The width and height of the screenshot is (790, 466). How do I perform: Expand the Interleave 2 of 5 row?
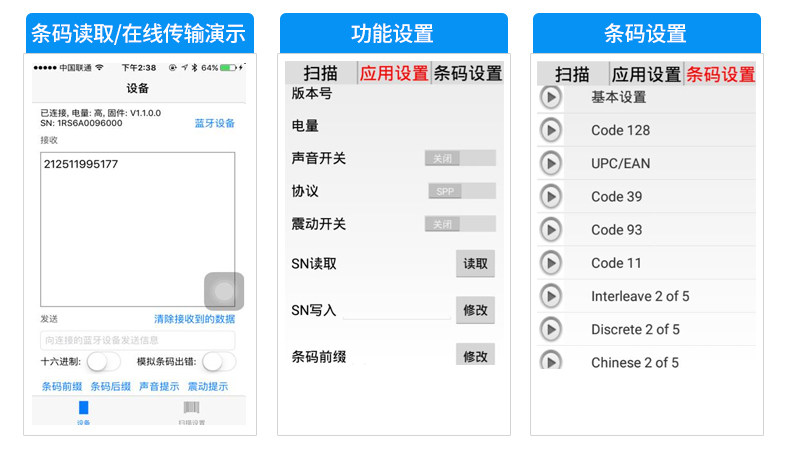pyautogui.click(x=550, y=296)
